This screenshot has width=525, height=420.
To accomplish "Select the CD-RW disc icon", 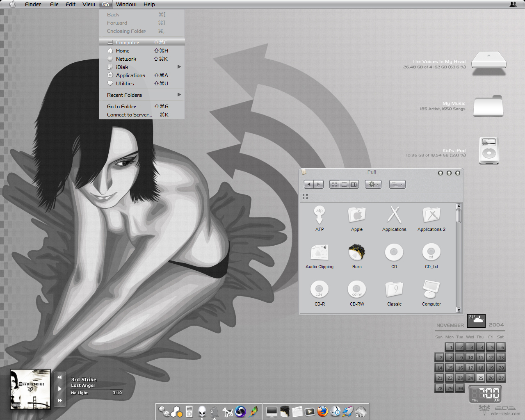I will coord(357,290).
